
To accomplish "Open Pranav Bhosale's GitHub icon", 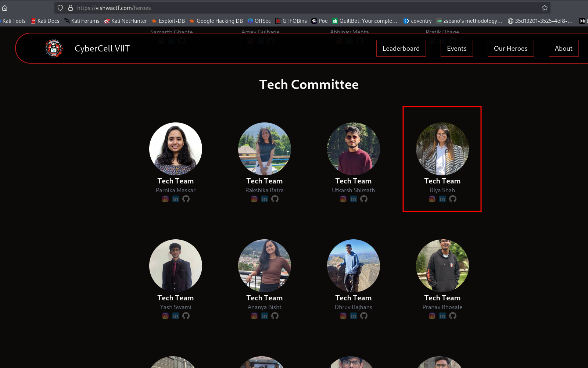I will 453,316.
